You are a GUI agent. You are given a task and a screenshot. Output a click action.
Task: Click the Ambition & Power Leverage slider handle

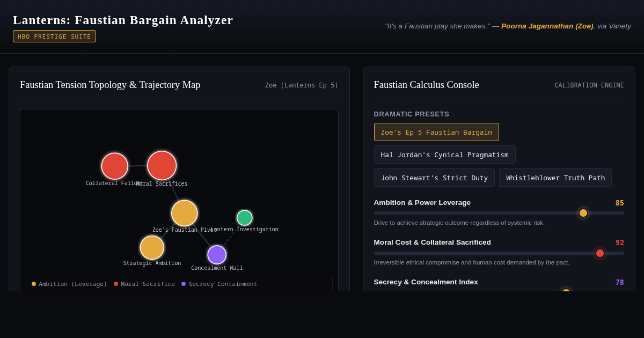(583, 213)
